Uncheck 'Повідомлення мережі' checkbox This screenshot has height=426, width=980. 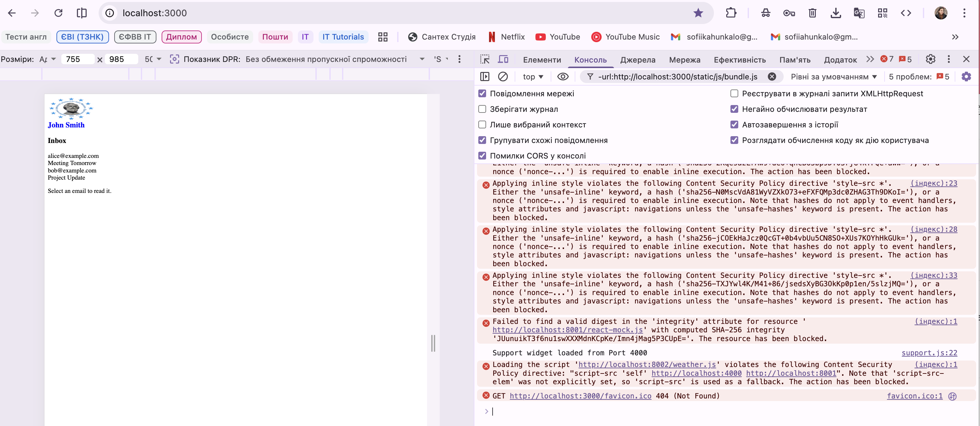pyautogui.click(x=482, y=93)
